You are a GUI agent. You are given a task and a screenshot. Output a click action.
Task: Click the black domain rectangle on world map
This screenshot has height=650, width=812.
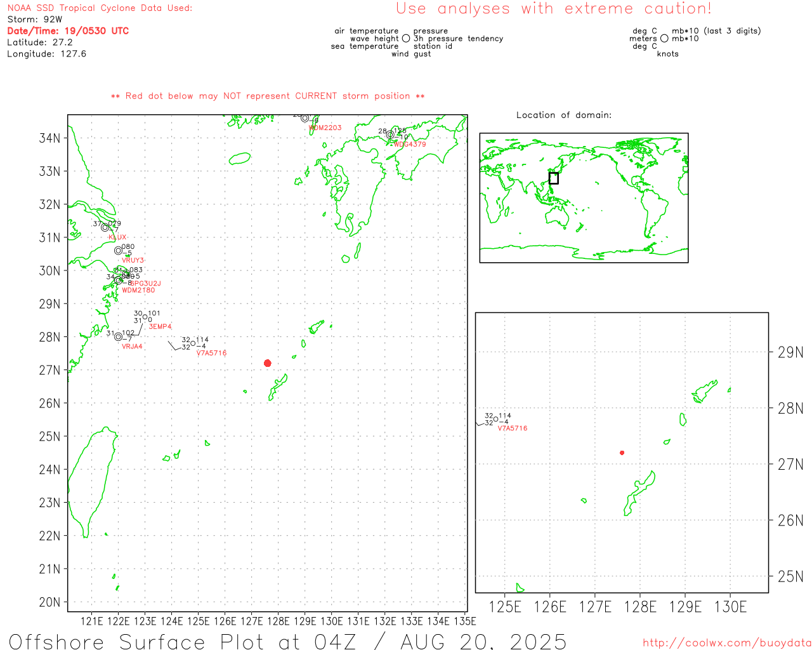click(554, 178)
